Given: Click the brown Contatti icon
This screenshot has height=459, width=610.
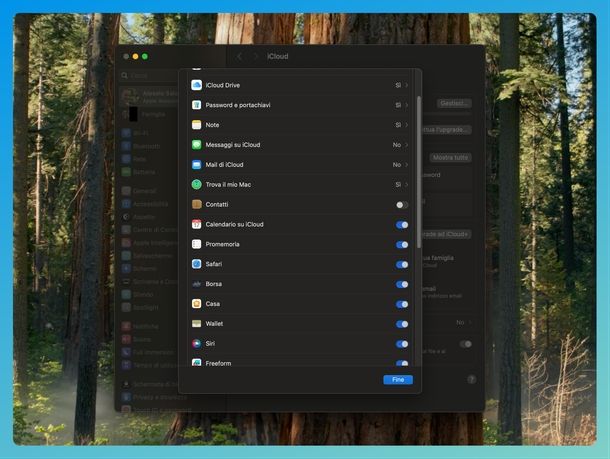Looking at the screenshot, I should pyautogui.click(x=196, y=204).
